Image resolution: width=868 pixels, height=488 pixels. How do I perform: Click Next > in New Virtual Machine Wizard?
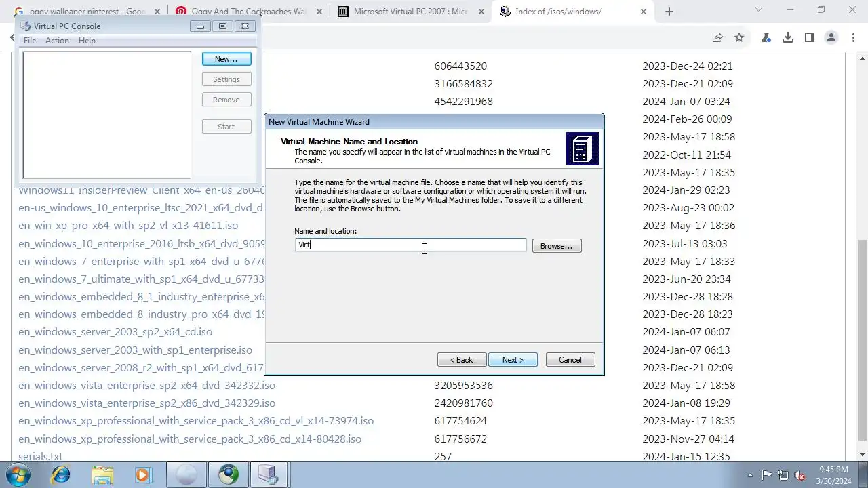click(x=513, y=360)
